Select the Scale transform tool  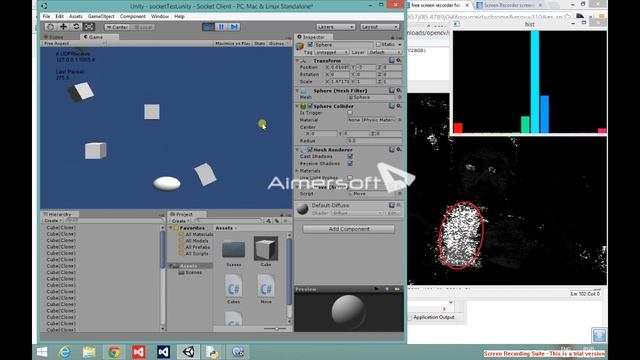[89, 27]
